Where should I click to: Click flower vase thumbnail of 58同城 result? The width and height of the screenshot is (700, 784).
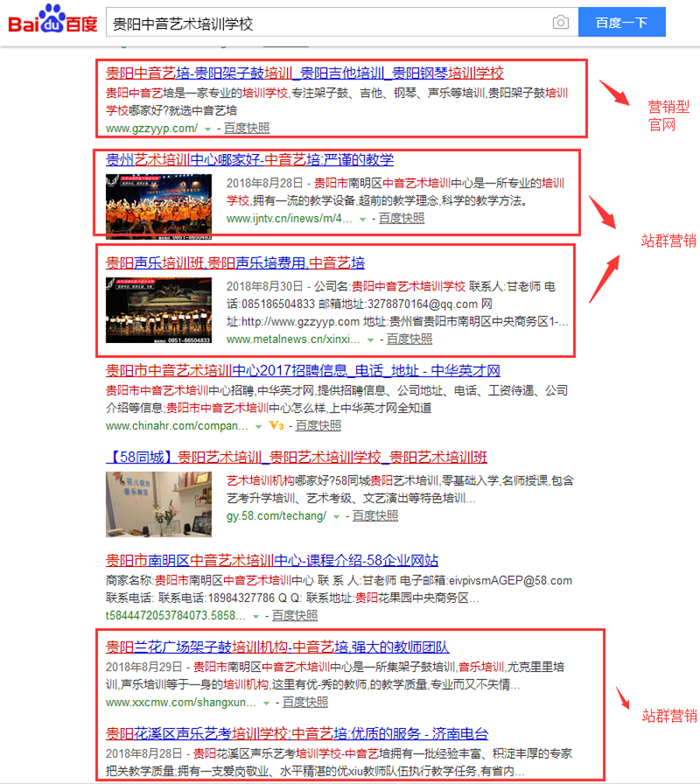click(159, 505)
